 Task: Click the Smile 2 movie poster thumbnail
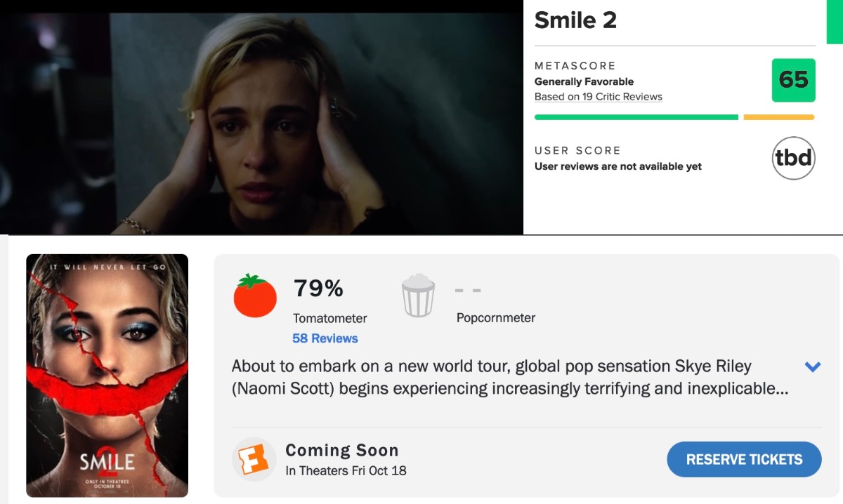tap(107, 376)
